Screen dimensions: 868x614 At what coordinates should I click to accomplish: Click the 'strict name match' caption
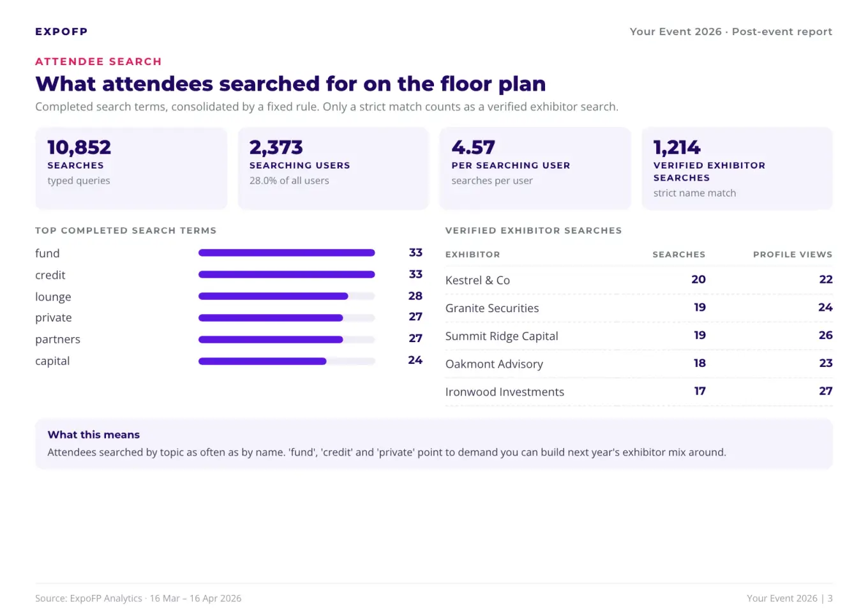[x=694, y=193]
